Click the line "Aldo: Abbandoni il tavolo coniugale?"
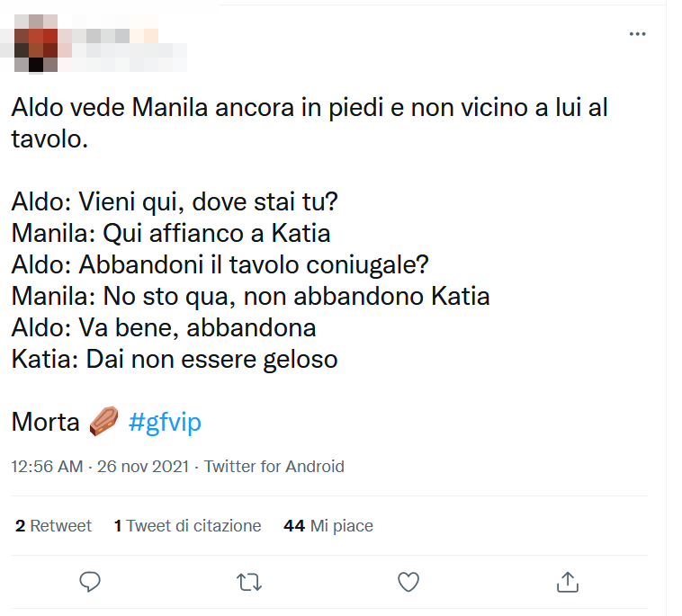The image size is (682, 616). (x=220, y=265)
